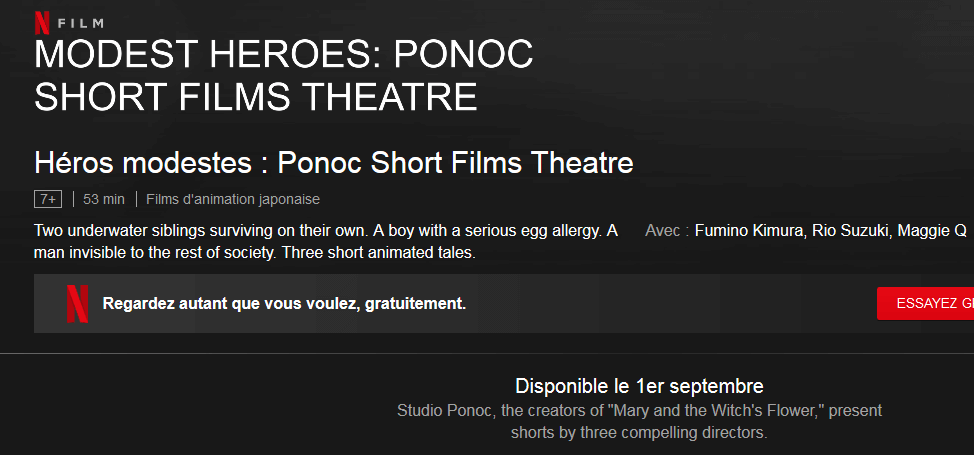Click 'Regardez autant que vous voulez' text

[x=284, y=304]
